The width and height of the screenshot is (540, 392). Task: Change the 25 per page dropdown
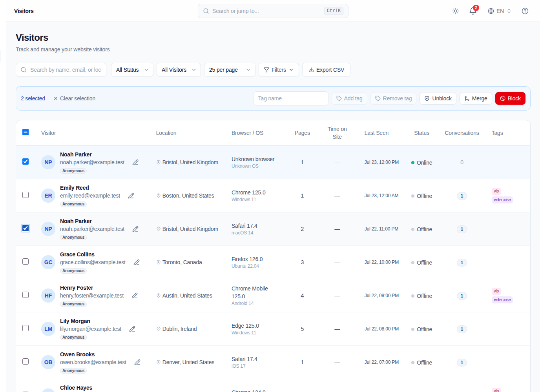pos(230,70)
